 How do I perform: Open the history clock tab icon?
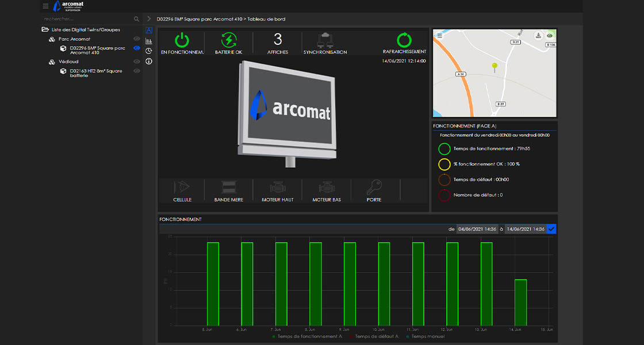pyautogui.click(x=149, y=51)
